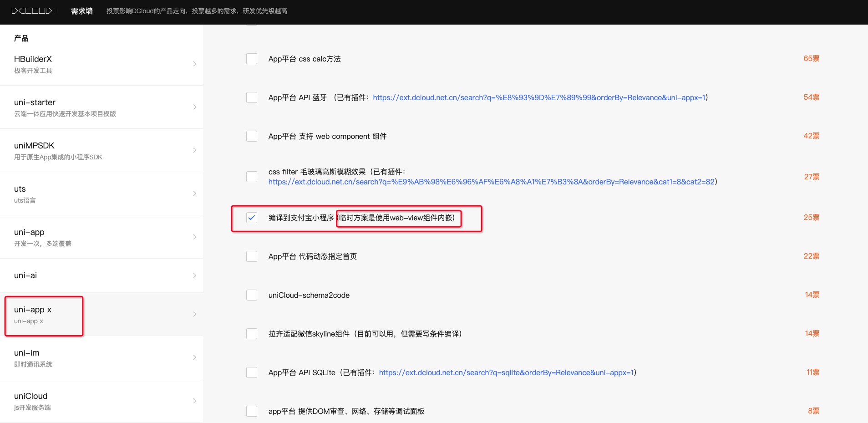
Task: Expand uni-starter row chevron
Action: click(195, 107)
